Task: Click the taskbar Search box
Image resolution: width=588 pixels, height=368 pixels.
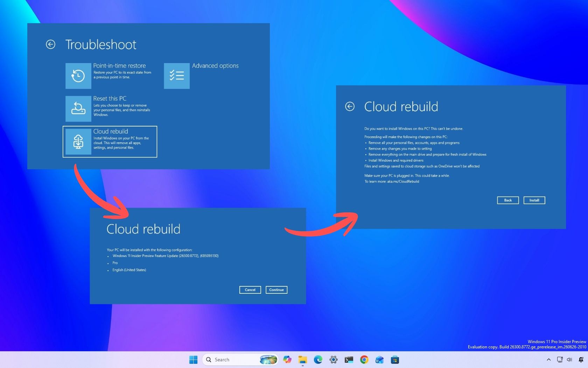Action: coord(240,360)
